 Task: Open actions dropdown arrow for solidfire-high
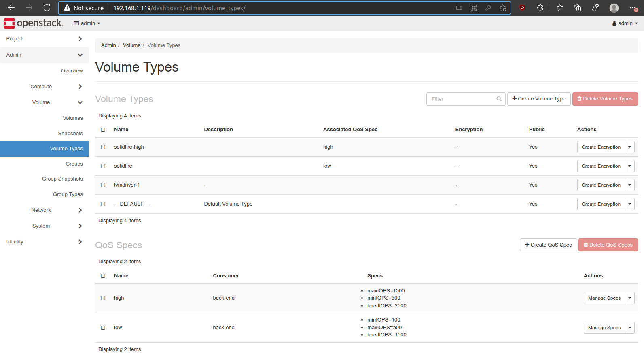coord(630,147)
